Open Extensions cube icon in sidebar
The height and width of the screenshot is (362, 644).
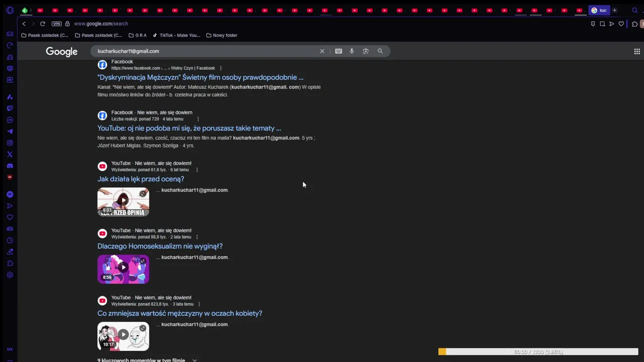pyautogui.click(x=10, y=263)
